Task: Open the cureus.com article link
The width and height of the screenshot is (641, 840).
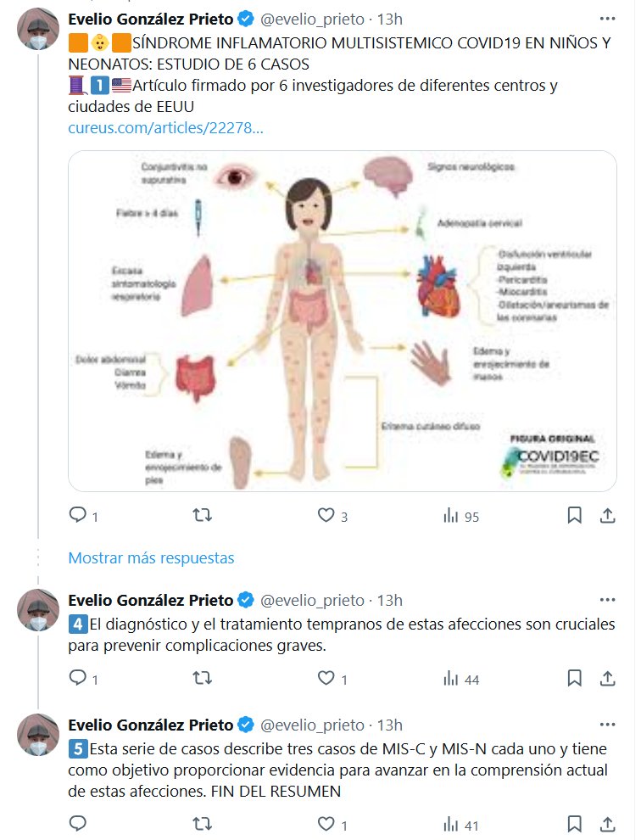Action: pyautogui.click(x=165, y=128)
